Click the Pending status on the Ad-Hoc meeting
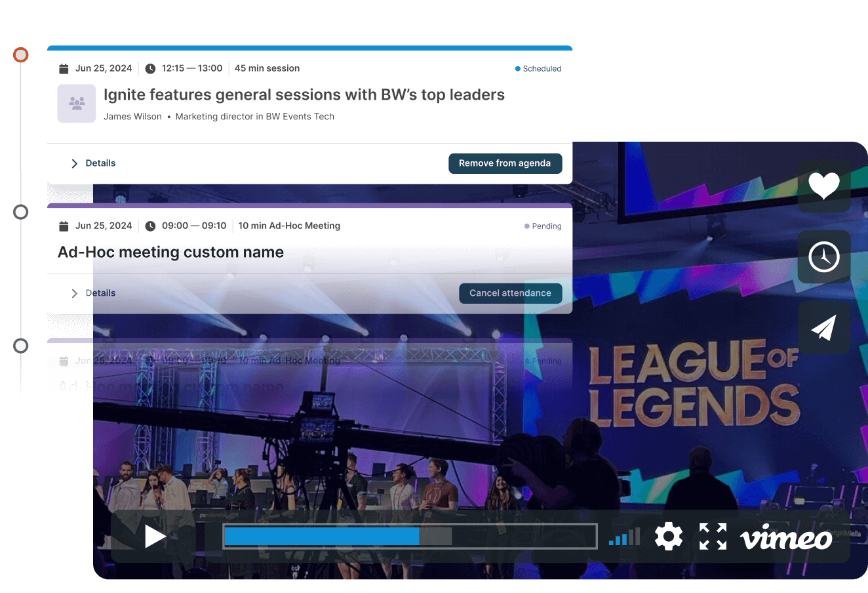868x593 pixels. pyautogui.click(x=543, y=226)
